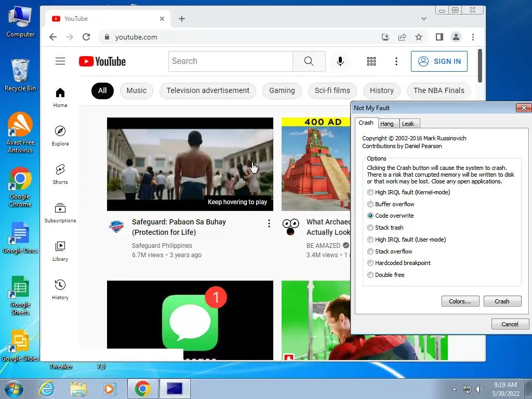532x399 pixels.
Task: Open Safeguard Philippines channel name link
Action: pyautogui.click(x=162, y=246)
